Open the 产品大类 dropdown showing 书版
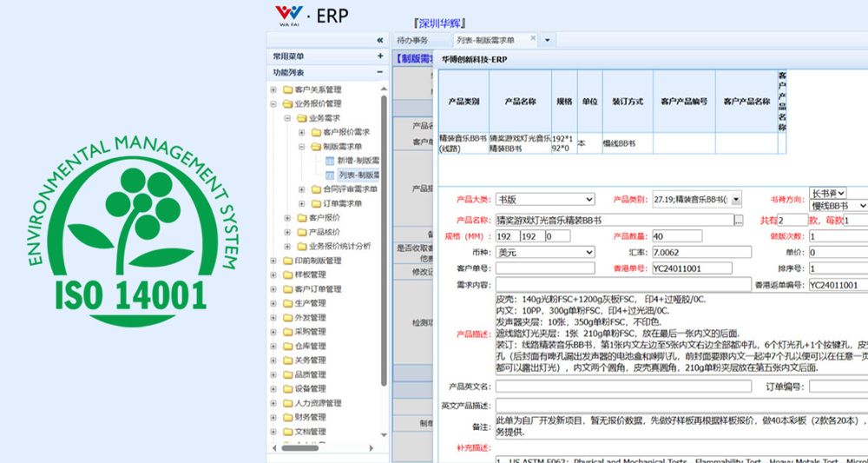Image resolution: width=868 pixels, height=463 pixels. pyautogui.click(x=545, y=200)
